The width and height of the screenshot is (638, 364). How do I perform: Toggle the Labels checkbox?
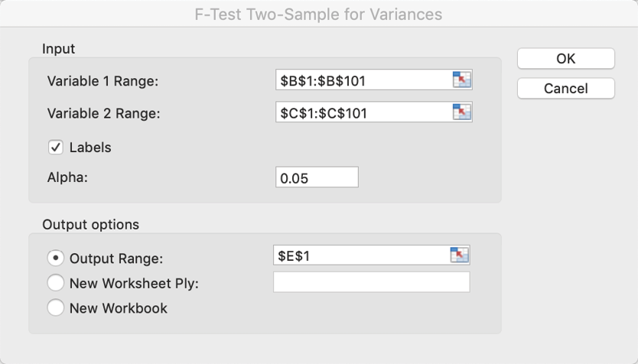[x=56, y=148]
